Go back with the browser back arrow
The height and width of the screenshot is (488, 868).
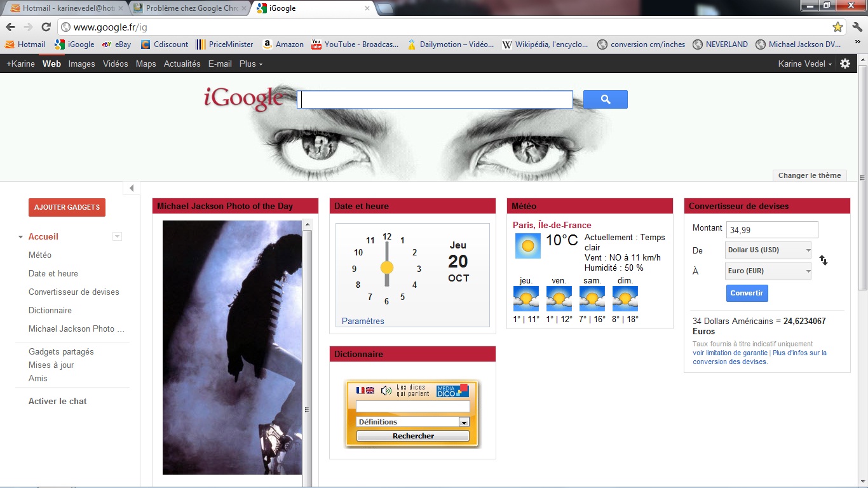coord(10,27)
